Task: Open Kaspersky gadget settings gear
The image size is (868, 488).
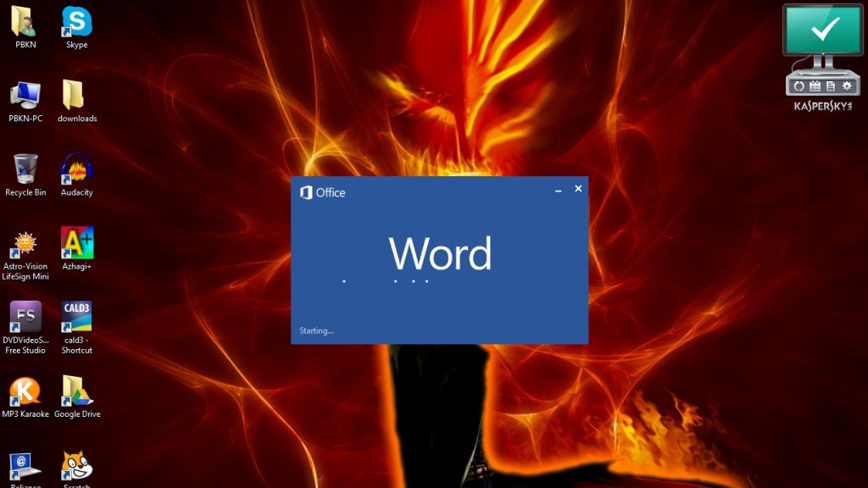Action: (x=845, y=86)
